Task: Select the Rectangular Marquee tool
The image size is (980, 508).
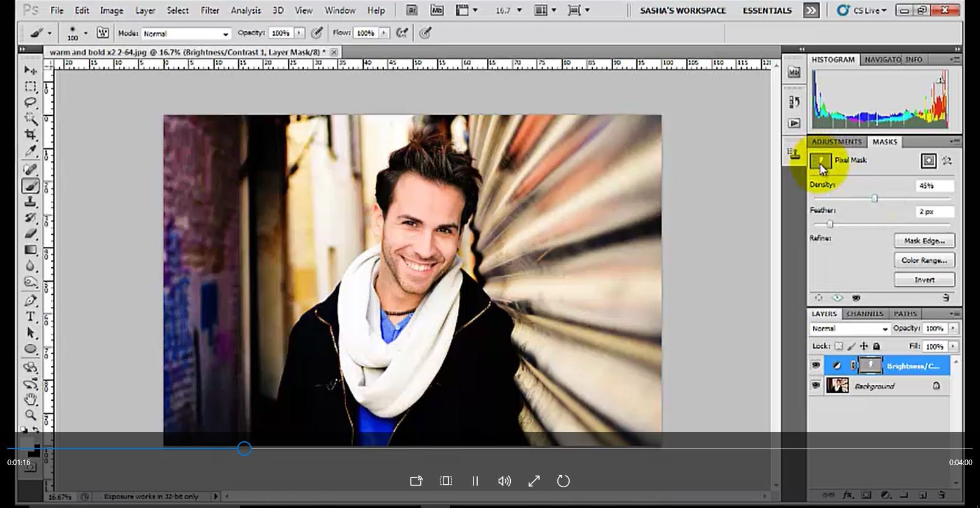Action: 30,86
